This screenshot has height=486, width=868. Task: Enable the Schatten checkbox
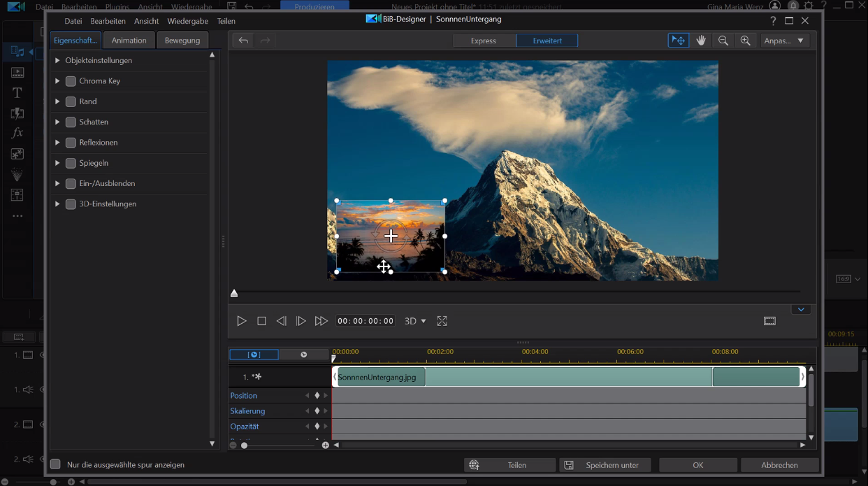click(71, 122)
